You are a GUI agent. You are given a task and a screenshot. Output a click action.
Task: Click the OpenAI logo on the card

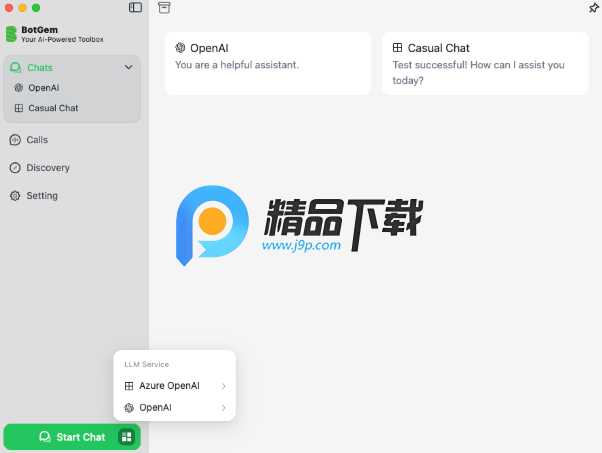click(x=180, y=48)
